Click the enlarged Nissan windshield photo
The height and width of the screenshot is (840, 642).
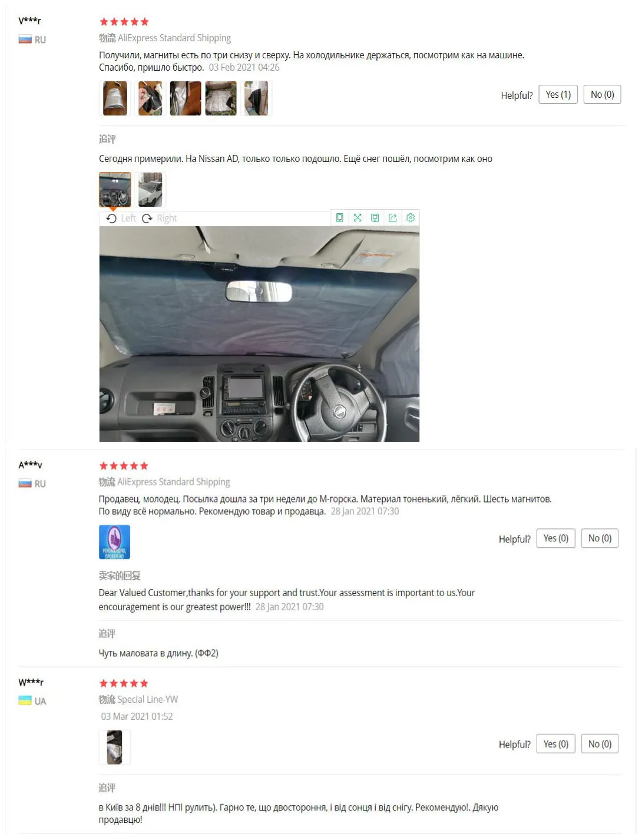click(x=259, y=334)
